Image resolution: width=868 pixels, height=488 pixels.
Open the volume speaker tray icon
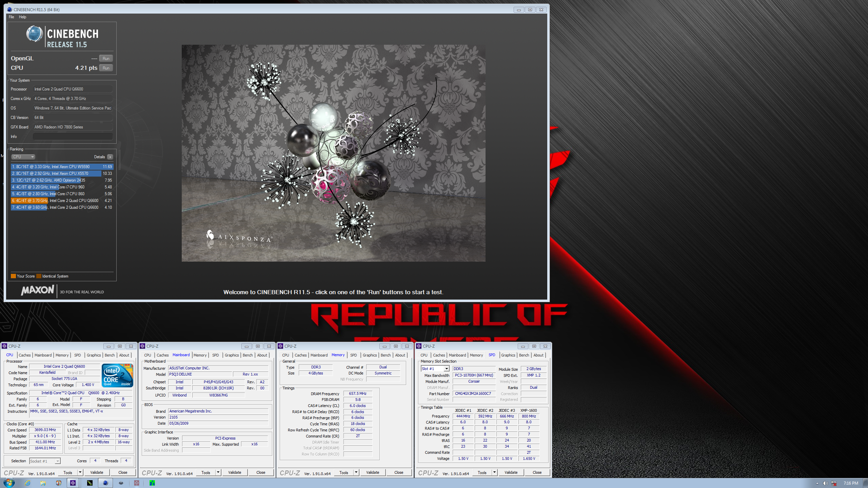825,483
